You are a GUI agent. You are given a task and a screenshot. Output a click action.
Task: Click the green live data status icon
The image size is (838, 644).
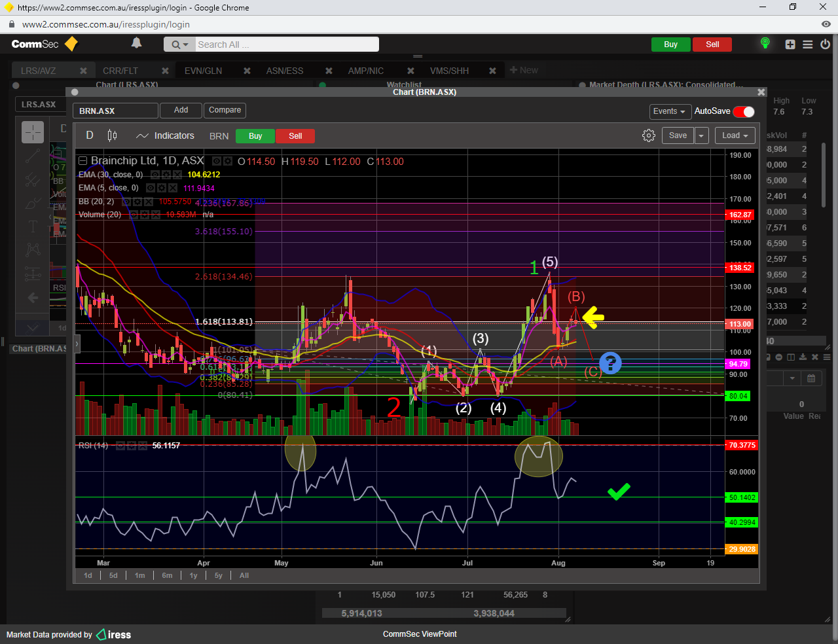coord(765,43)
